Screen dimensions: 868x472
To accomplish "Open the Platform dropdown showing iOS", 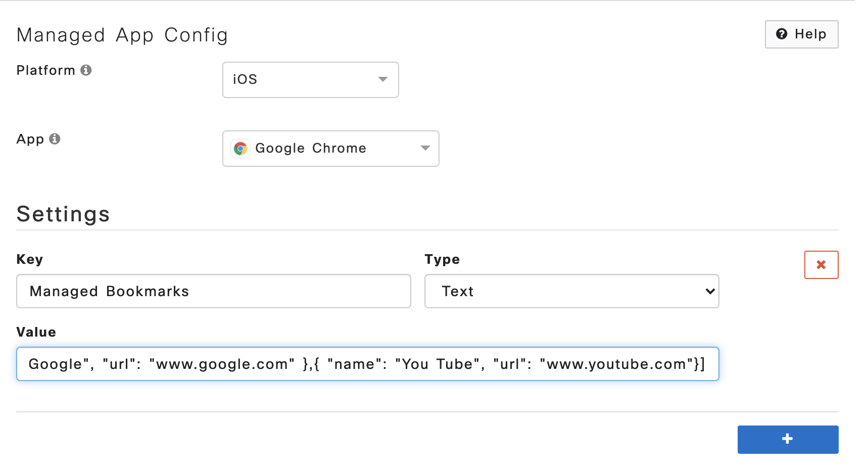I will (310, 79).
